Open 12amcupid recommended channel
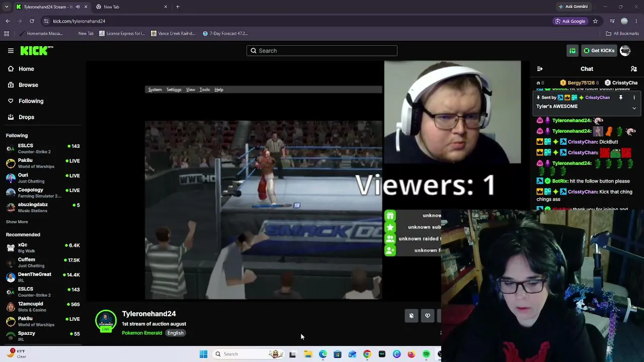Viewport: 644px width, 362px height. pyautogui.click(x=43, y=306)
